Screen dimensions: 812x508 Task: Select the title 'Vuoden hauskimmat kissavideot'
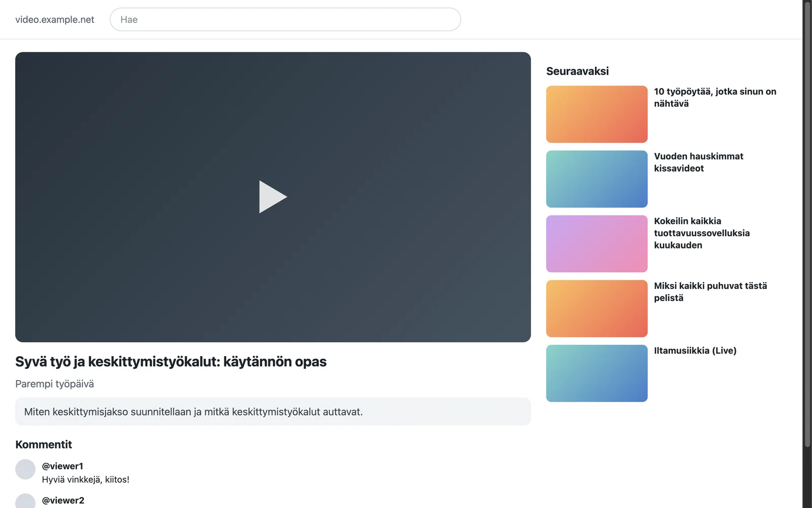click(698, 162)
